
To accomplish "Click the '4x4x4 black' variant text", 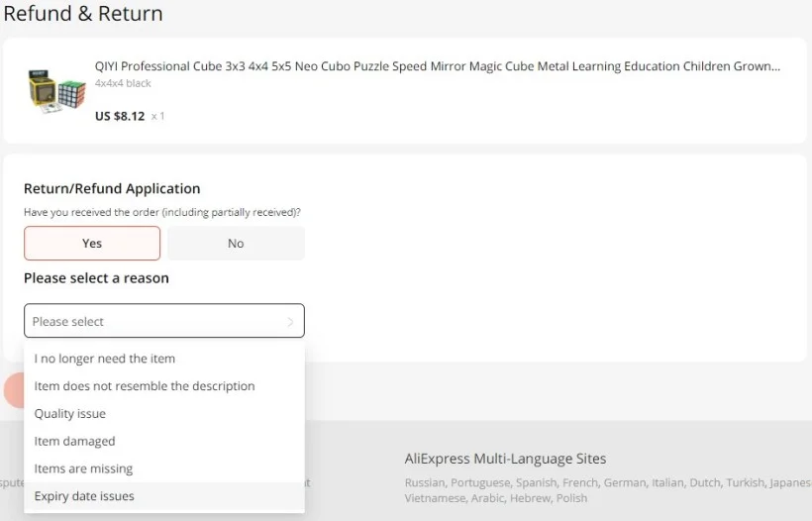I will [x=123, y=83].
